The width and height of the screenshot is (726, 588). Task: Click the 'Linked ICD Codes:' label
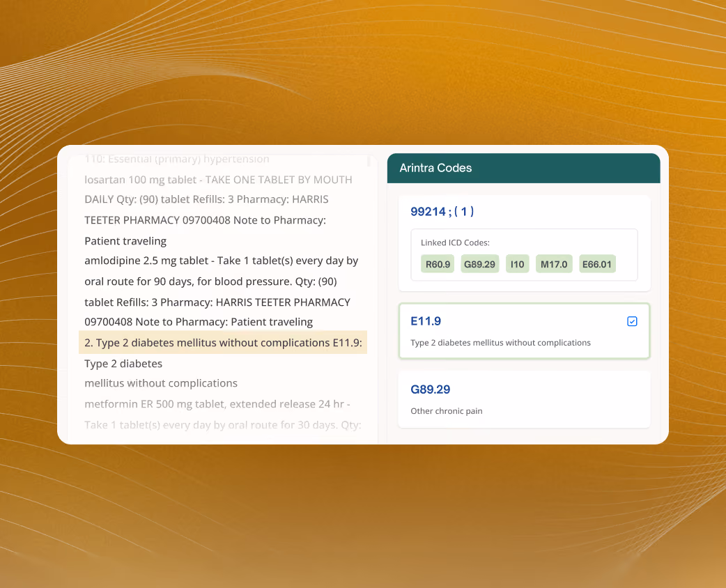(455, 242)
